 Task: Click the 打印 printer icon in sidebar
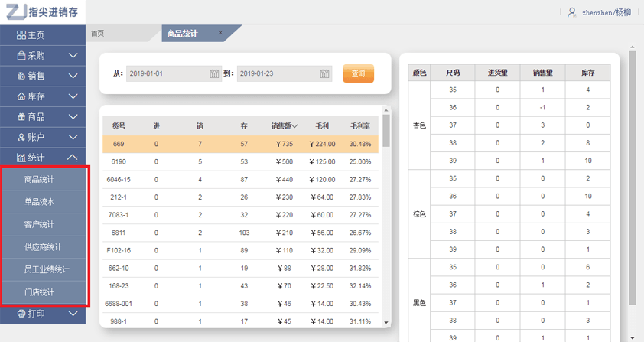click(21, 314)
